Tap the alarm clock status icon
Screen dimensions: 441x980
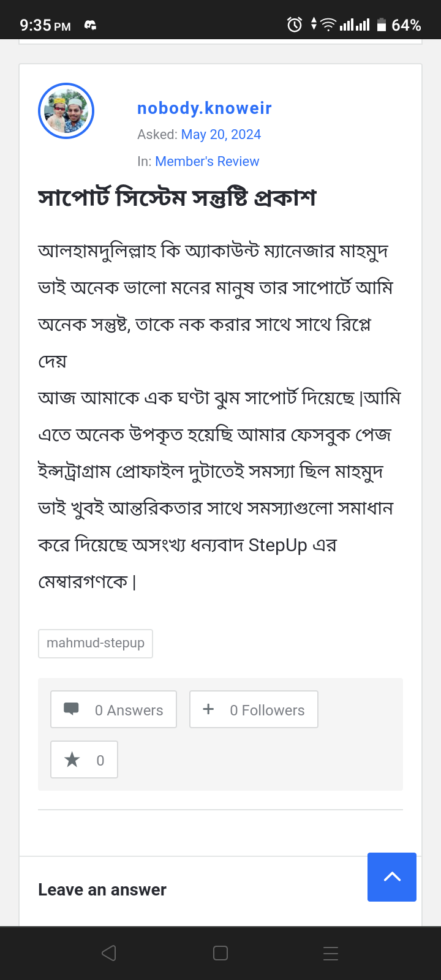295,25
